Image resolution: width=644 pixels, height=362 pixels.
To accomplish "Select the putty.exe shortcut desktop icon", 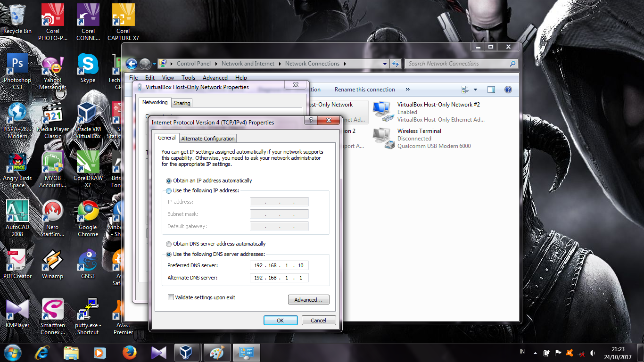I will click(x=88, y=316).
